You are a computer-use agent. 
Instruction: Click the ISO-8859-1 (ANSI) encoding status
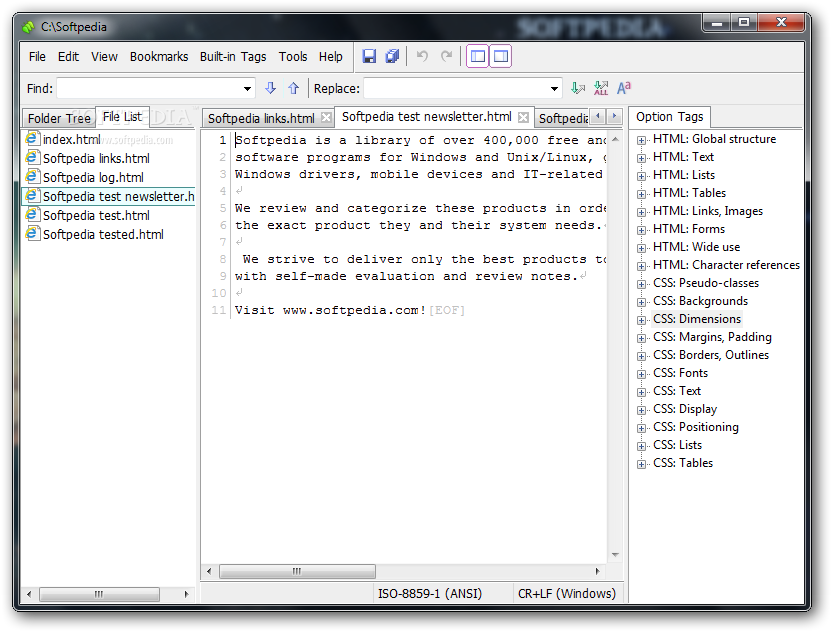point(430,594)
